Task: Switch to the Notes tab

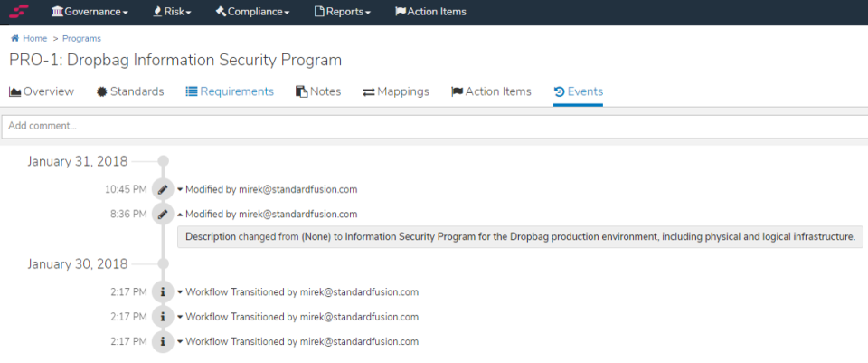Action: pos(318,91)
